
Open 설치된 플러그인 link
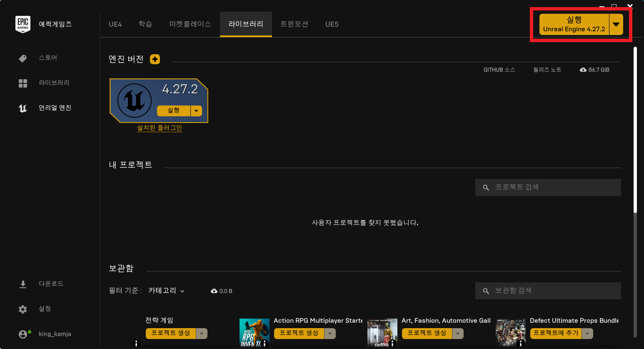point(160,128)
